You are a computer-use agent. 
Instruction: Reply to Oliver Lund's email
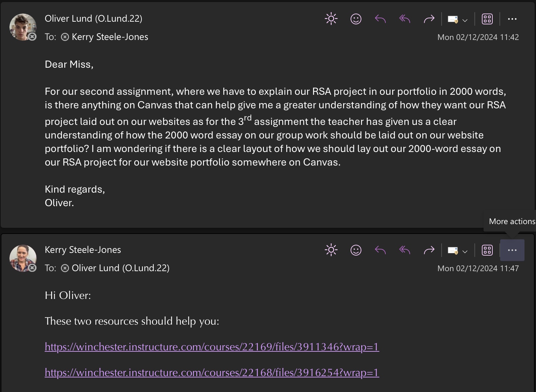380,19
